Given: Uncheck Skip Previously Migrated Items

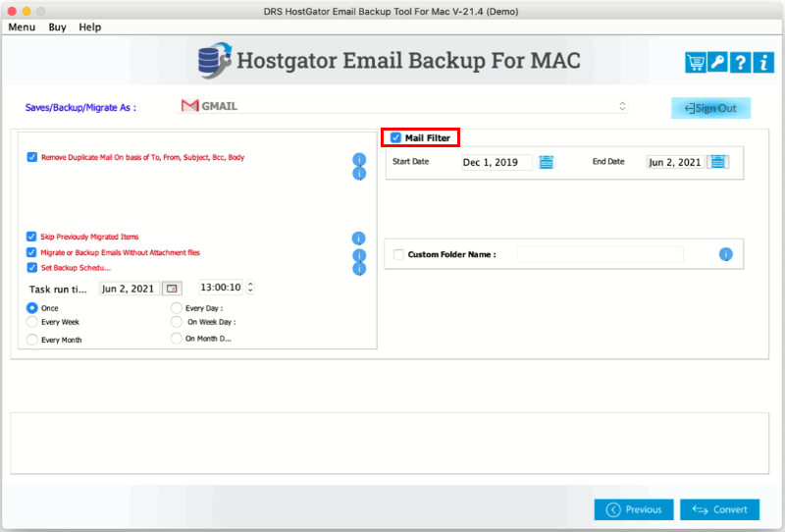Looking at the screenshot, I should point(31,237).
